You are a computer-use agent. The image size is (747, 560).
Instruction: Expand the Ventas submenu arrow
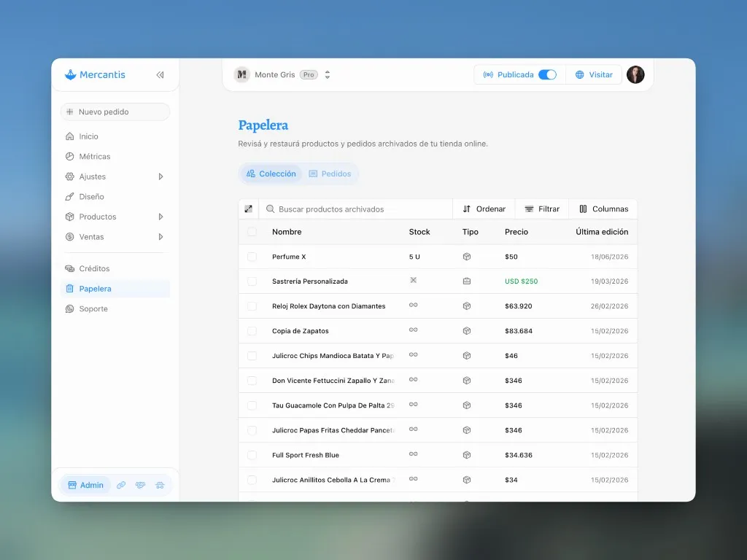click(160, 237)
